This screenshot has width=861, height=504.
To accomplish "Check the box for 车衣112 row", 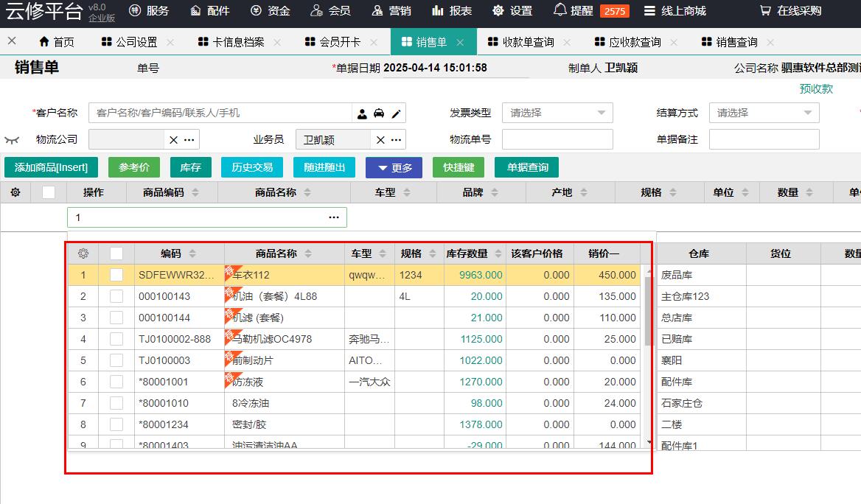I will point(116,275).
